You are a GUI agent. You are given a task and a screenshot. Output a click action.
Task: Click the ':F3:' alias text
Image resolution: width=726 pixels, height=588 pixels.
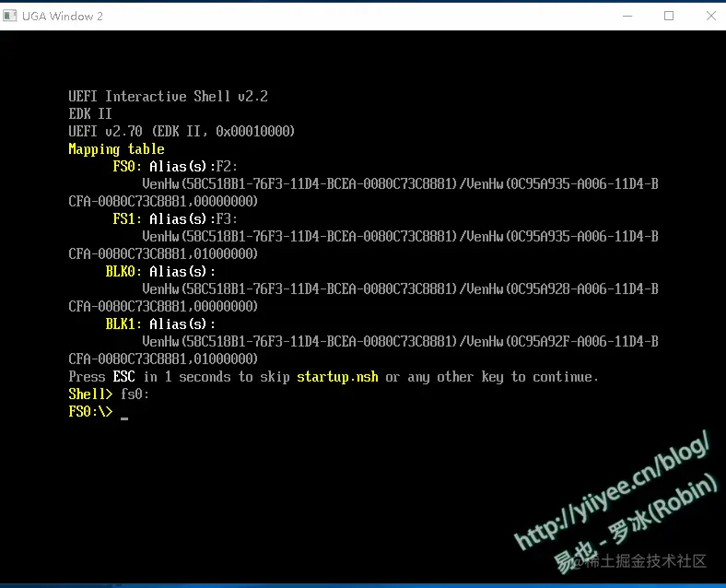(x=224, y=219)
